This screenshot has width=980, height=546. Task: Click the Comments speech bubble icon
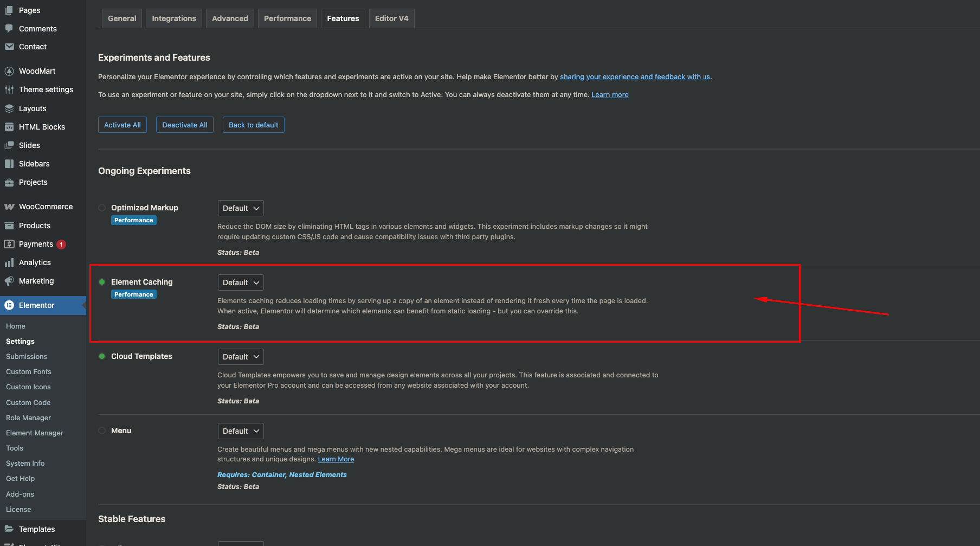coord(9,29)
